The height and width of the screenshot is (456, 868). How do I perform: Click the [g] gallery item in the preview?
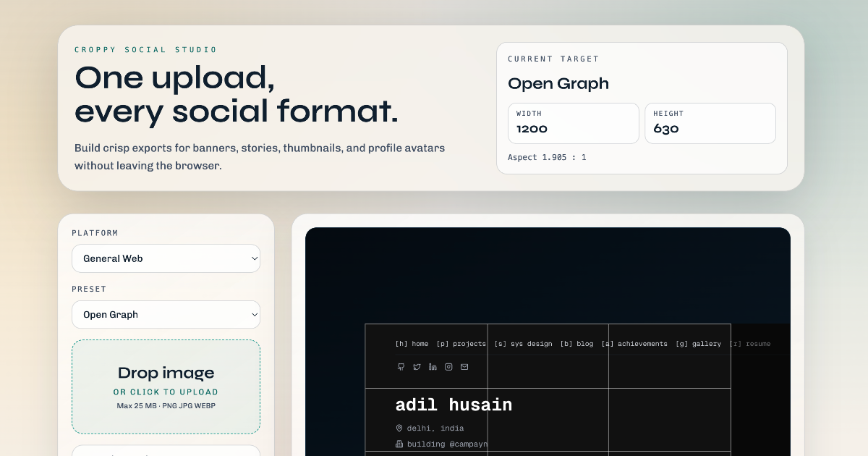(698, 344)
